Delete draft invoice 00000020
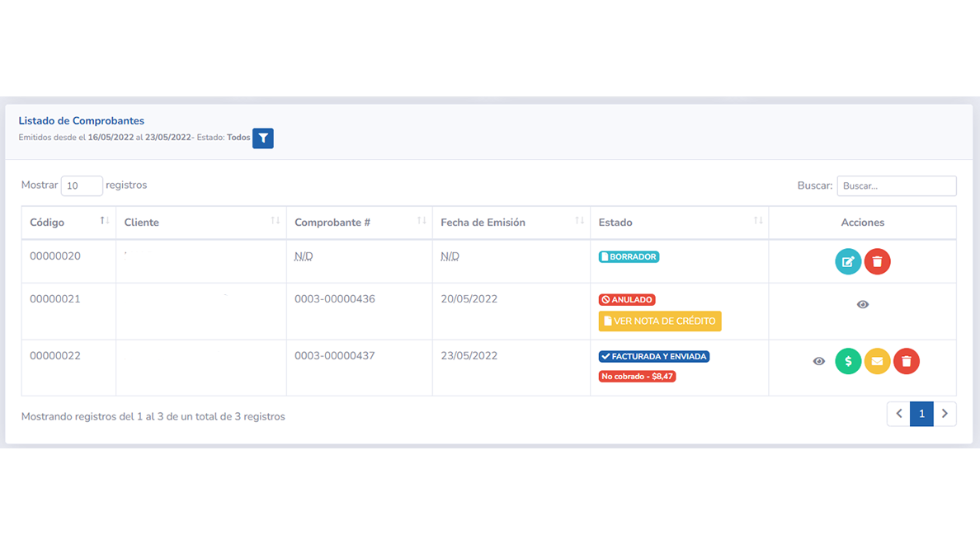Viewport: 980px width, 544px height. pos(877,261)
